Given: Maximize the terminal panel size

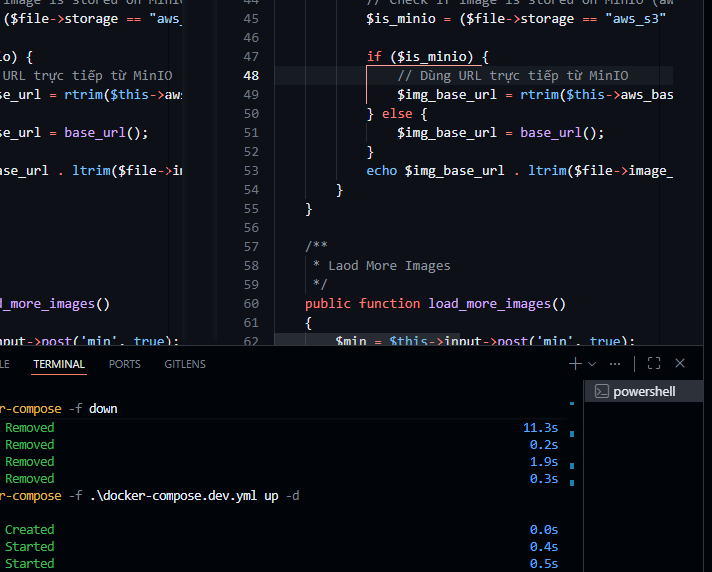Looking at the screenshot, I should coord(654,364).
